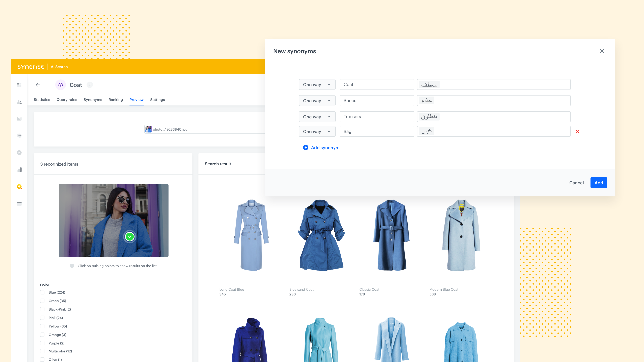Image resolution: width=644 pixels, height=362 pixels.
Task: Click the Classic Coat product title
Action: coord(369,289)
